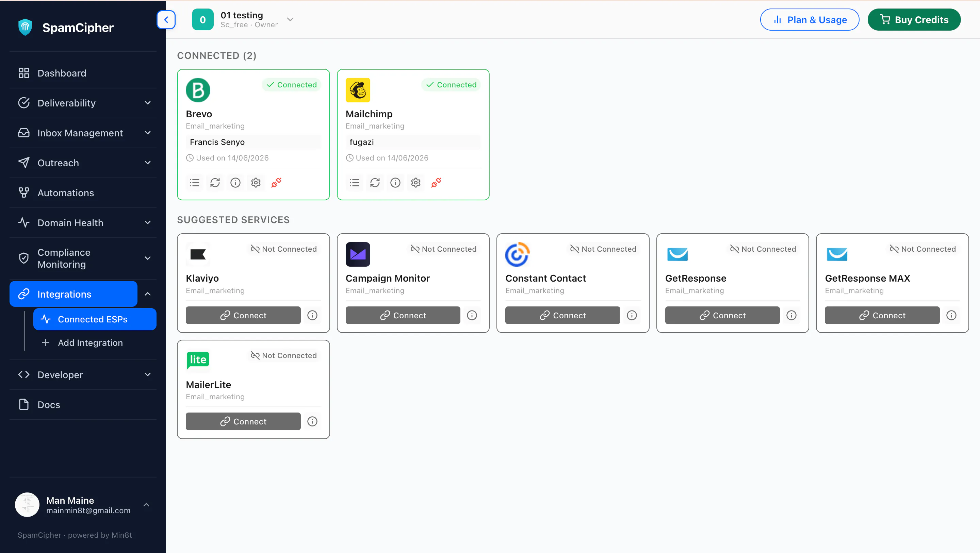Show info for the Mailchimp integration
980x553 pixels.
tap(395, 183)
